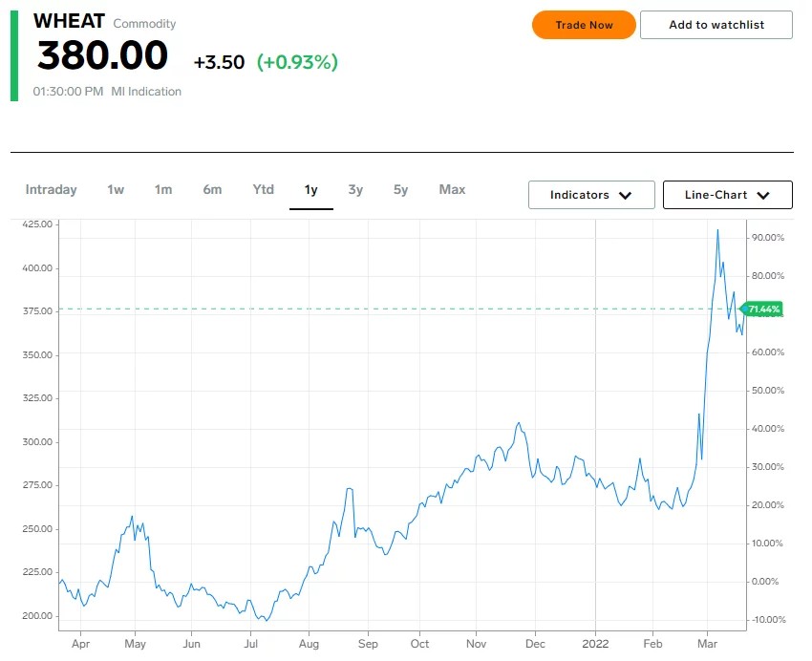Click the 2022 label on time axis
The image size is (812, 661).
point(595,644)
